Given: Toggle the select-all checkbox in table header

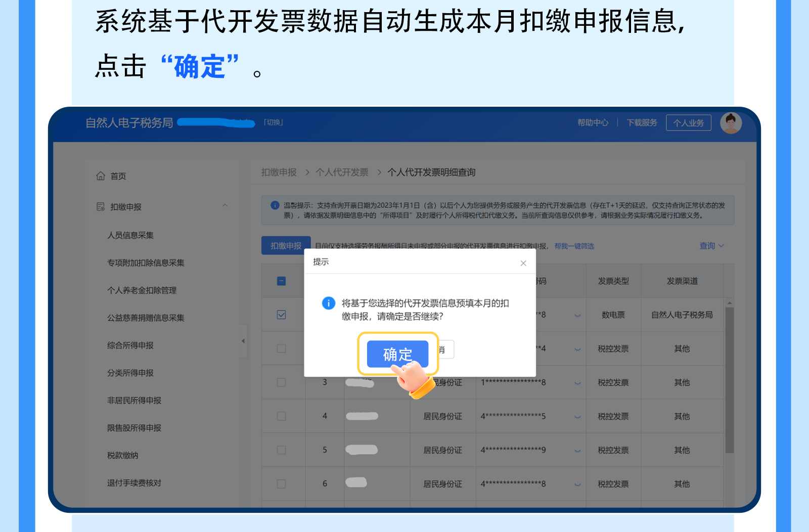Looking at the screenshot, I should pos(282,281).
